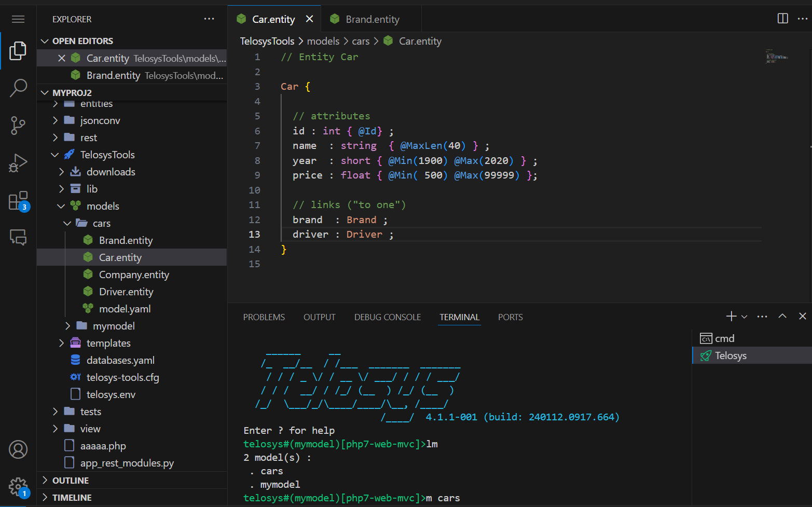The height and width of the screenshot is (507, 812).
Task: Click the models breadcrumb link
Action: pyautogui.click(x=323, y=41)
